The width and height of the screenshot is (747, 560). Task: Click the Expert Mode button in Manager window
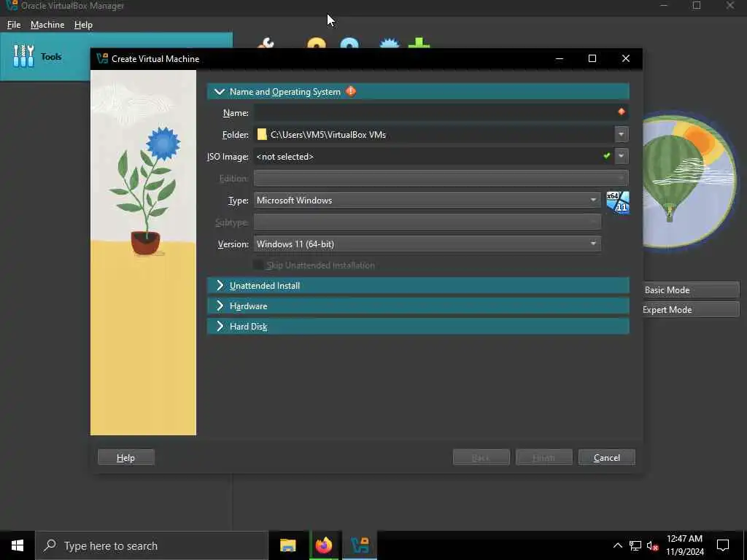691,309
